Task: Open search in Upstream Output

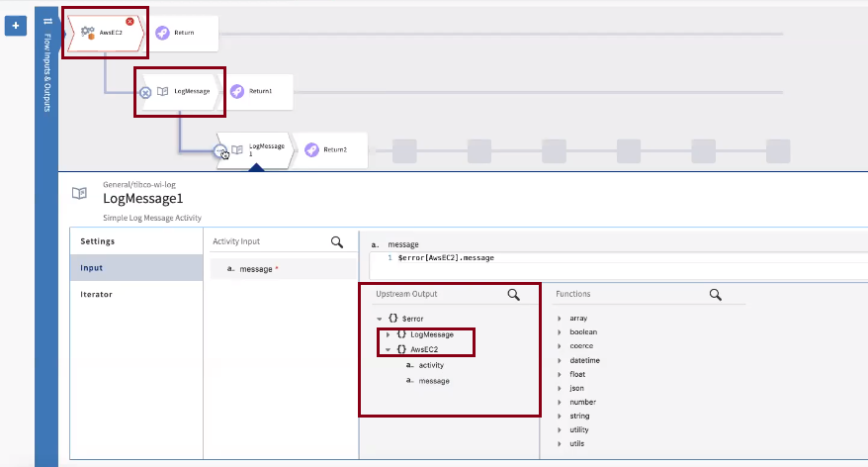Action: tap(514, 295)
